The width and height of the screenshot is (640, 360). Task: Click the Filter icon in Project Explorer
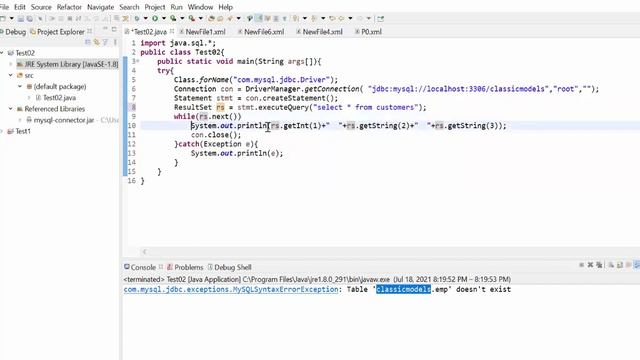point(106,42)
